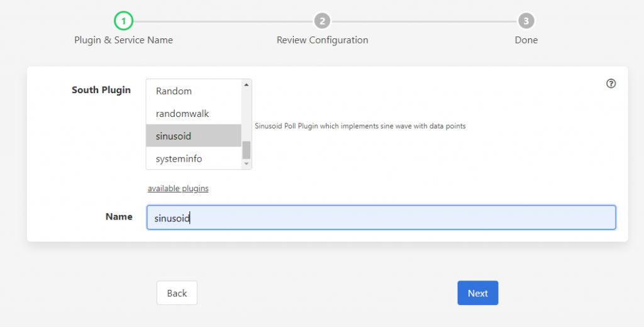644x327 pixels.
Task: Select the sinusoid plugin entry
Action: click(194, 136)
